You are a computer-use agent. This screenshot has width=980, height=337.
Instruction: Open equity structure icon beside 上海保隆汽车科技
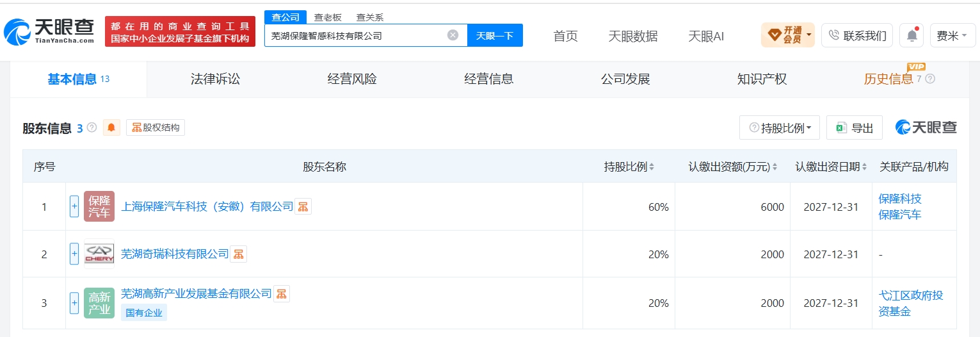click(x=303, y=206)
